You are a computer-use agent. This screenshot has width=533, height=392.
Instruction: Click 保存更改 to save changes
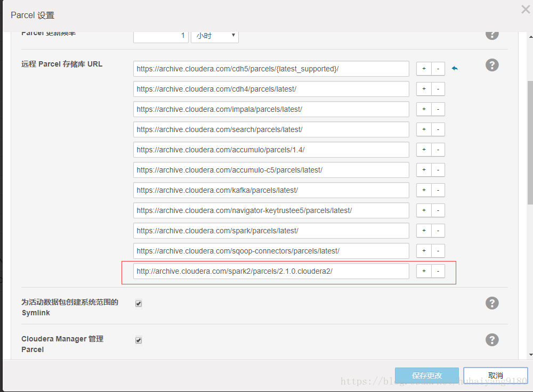tap(426, 375)
